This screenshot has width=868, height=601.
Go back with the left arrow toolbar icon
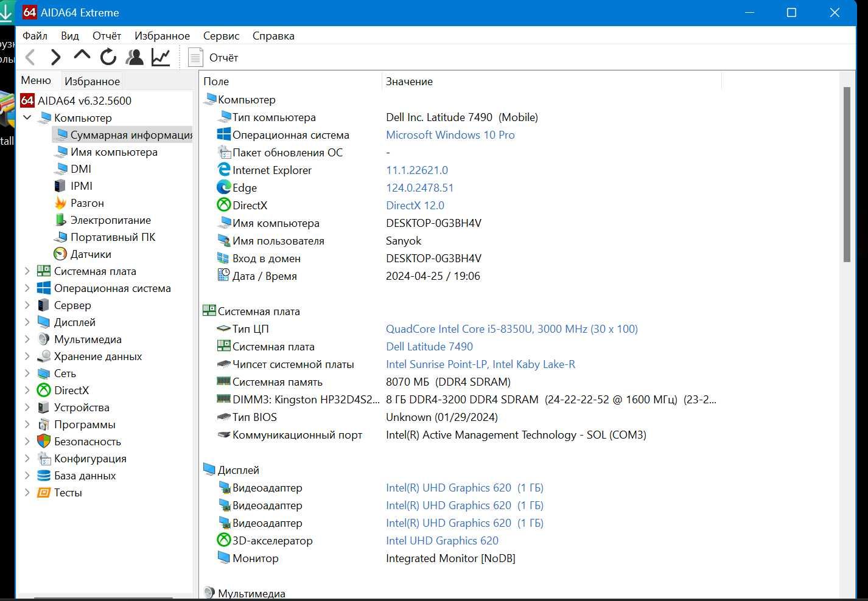(x=30, y=57)
